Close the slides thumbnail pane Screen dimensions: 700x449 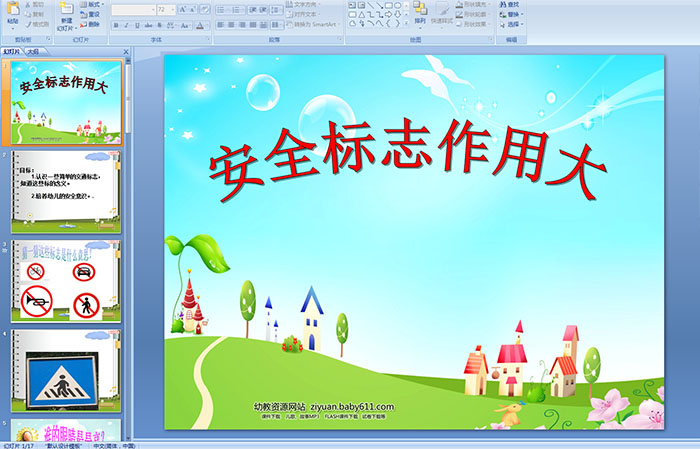(x=126, y=52)
